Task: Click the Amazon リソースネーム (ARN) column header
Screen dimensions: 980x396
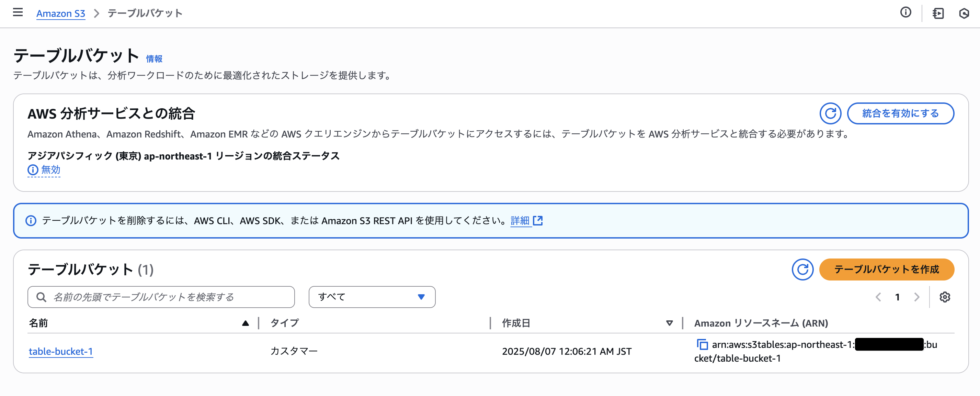Action: point(761,323)
